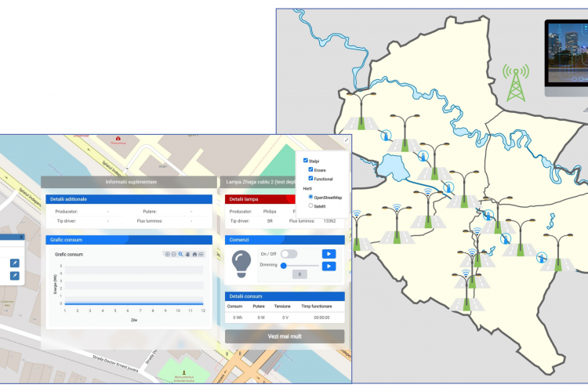This screenshot has width=588, height=392.
Task: Select the OpenStreetMap radio button
Action: [310, 197]
